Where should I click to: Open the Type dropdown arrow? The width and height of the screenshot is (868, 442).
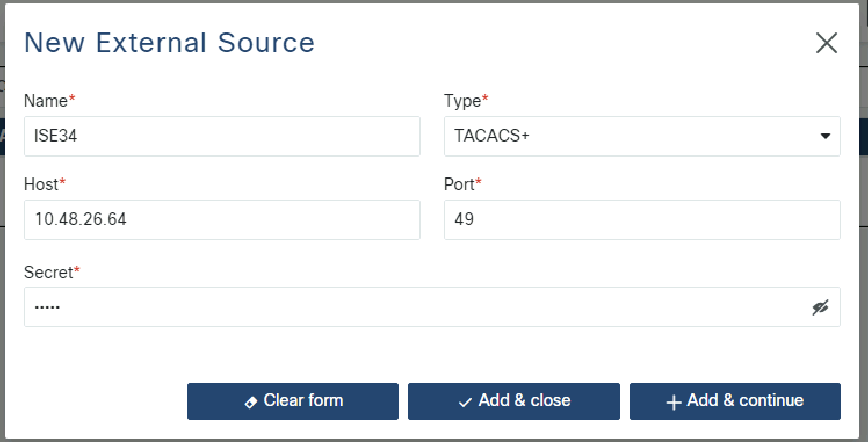(x=824, y=136)
